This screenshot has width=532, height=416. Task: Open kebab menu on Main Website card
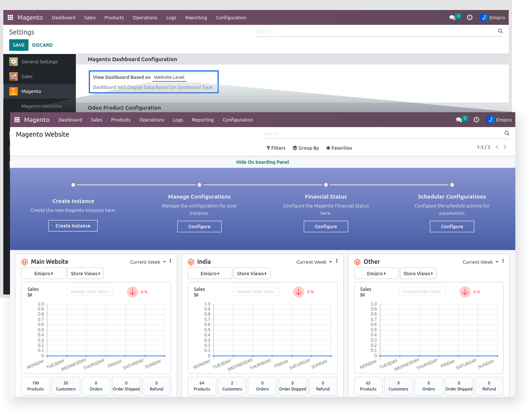pyautogui.click(x=170, y=261)
